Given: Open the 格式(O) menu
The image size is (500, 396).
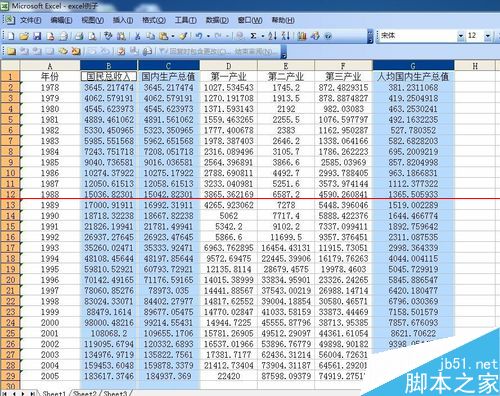Looking at the screenshot, I should (154, 20).
